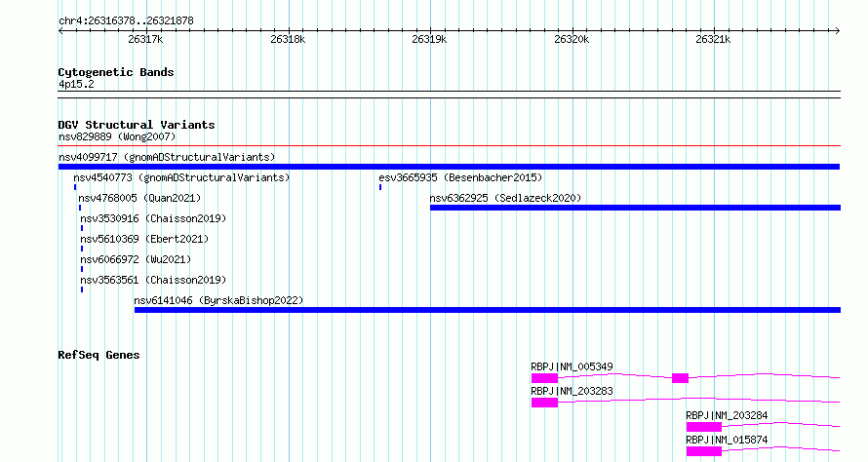This screenshot has width=868, height=462.
Task: Select transcript RBPJ|NM_015874 label
Action: click(x=727, y=440)
